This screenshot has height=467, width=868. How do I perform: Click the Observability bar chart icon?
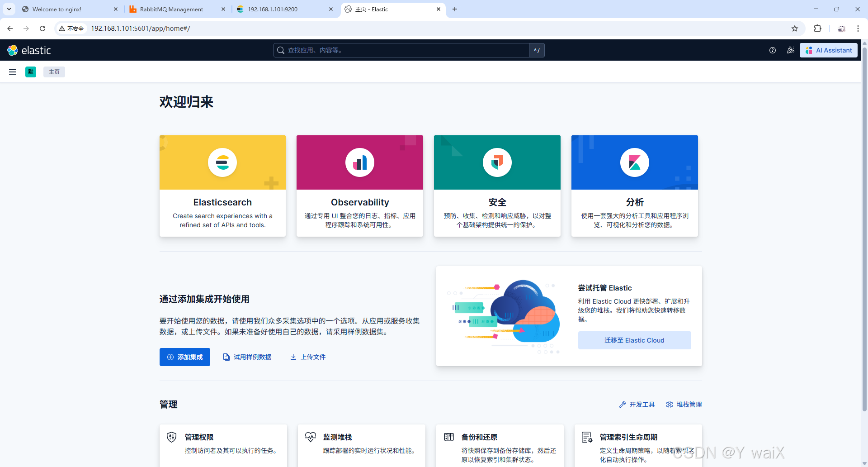pyautogui.click(x=360, y=162)
